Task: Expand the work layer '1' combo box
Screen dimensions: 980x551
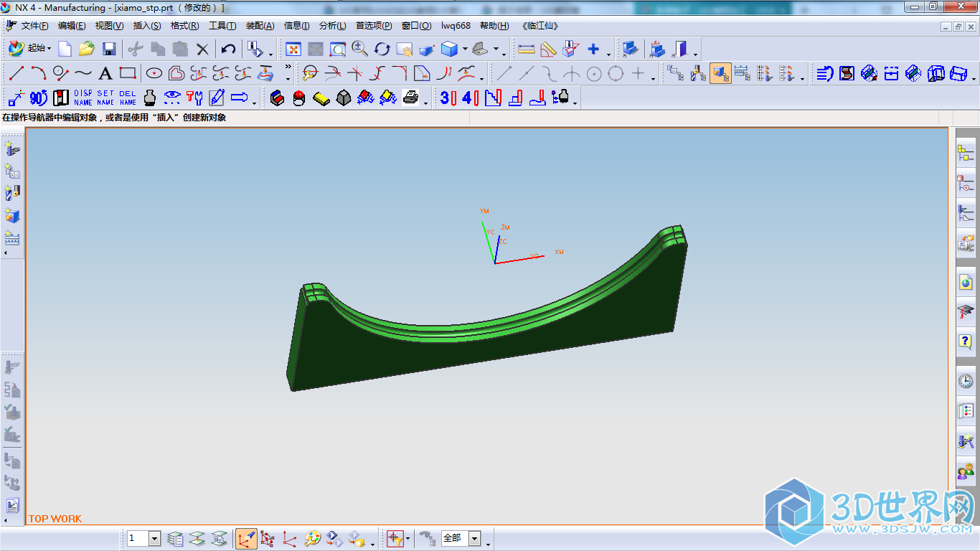Action: pyautogui.click(x=154, y=538)
